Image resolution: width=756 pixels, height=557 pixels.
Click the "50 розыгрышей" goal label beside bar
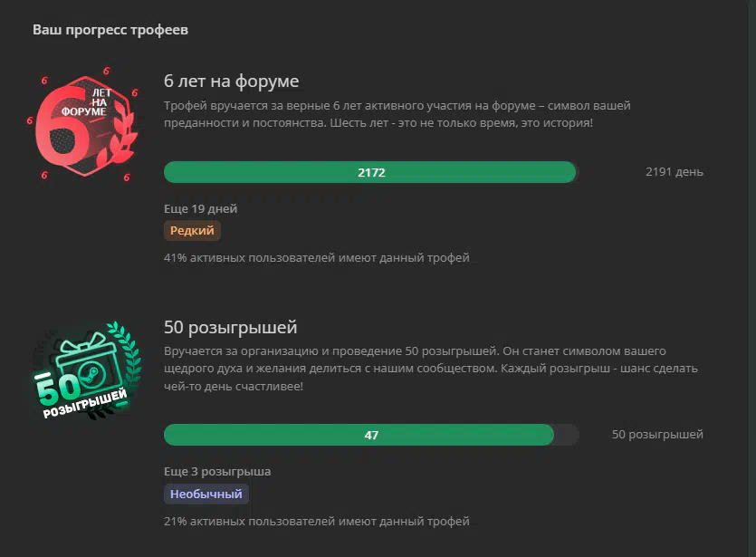(657, 435)
